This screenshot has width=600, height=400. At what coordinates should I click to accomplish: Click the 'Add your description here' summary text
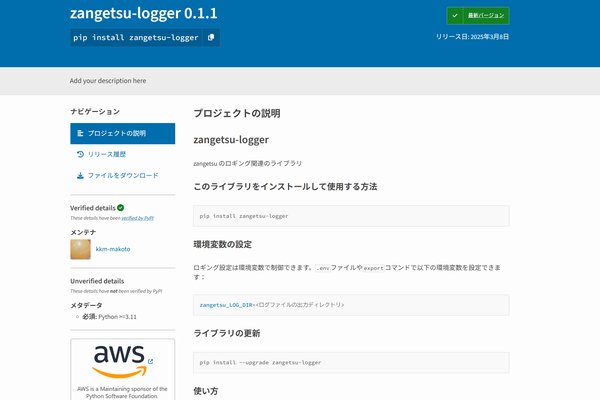coord(108,80)
